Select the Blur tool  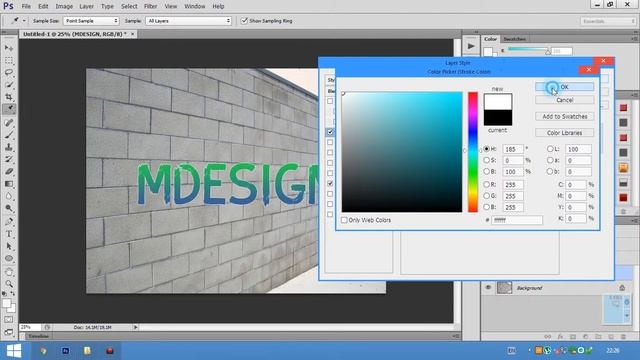[x=9, y=196]
